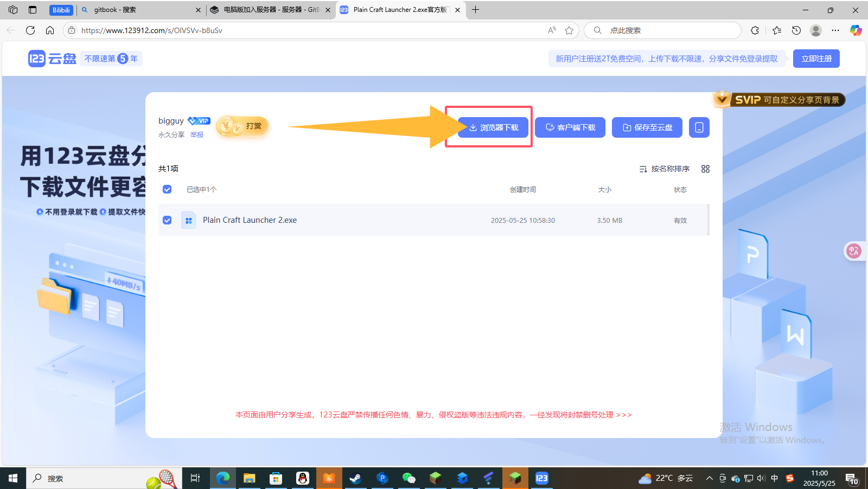Screen dimensions: 868x489
Task: Click the 123云盘 logo
Action: tap(52, 59)
